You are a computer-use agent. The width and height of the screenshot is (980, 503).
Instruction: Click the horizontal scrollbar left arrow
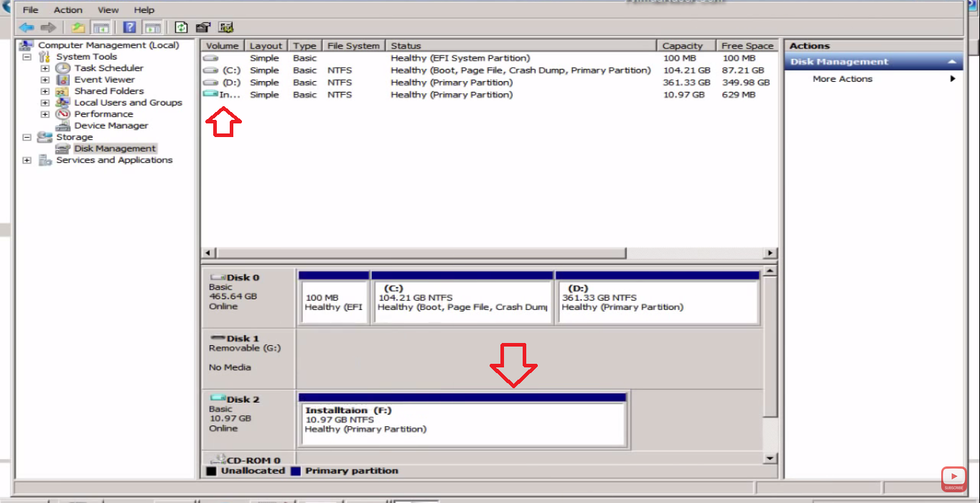click(x=208, y=253)
